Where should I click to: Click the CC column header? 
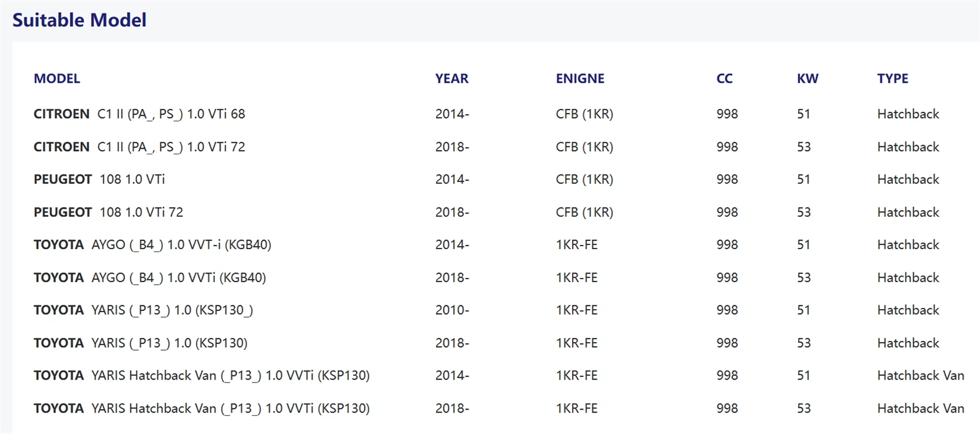click(725, 78)
